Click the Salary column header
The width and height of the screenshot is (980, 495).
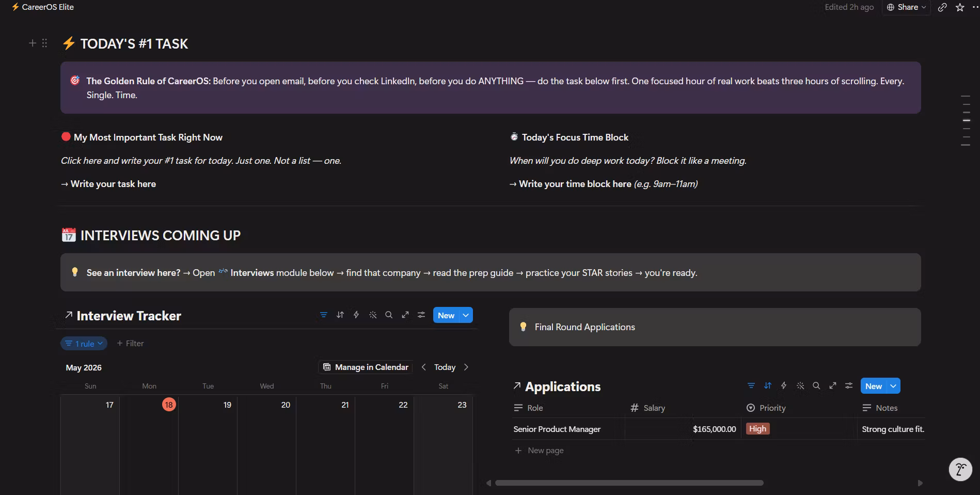(x=648, y=408)
